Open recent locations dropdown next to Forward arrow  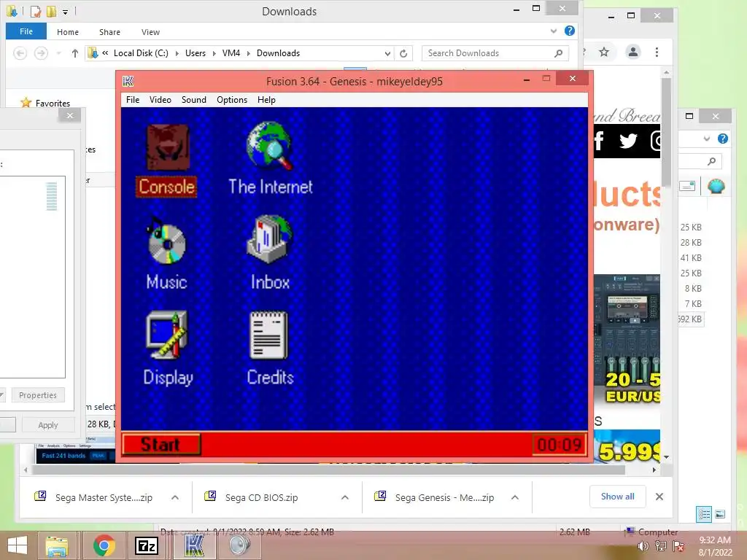click(58, 52)
